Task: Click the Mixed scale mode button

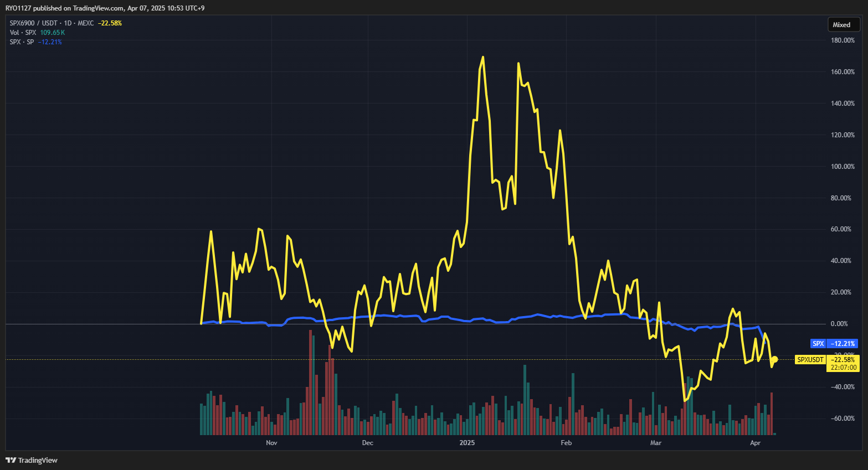Action: pyautogui.click(x=841, y=25)
